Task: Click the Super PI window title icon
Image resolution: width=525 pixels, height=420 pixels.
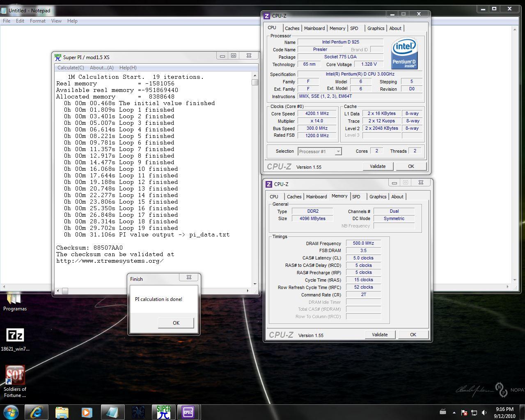Action: 58,57
